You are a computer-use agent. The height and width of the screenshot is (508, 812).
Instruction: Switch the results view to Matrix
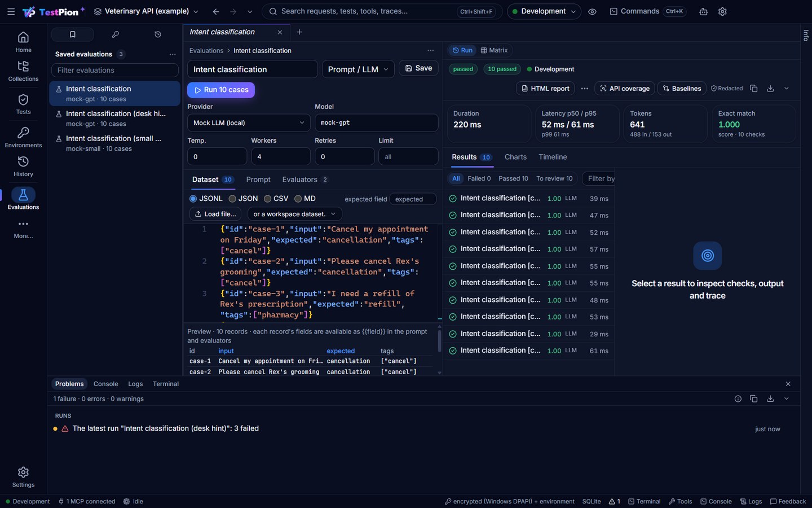[494, 50]
